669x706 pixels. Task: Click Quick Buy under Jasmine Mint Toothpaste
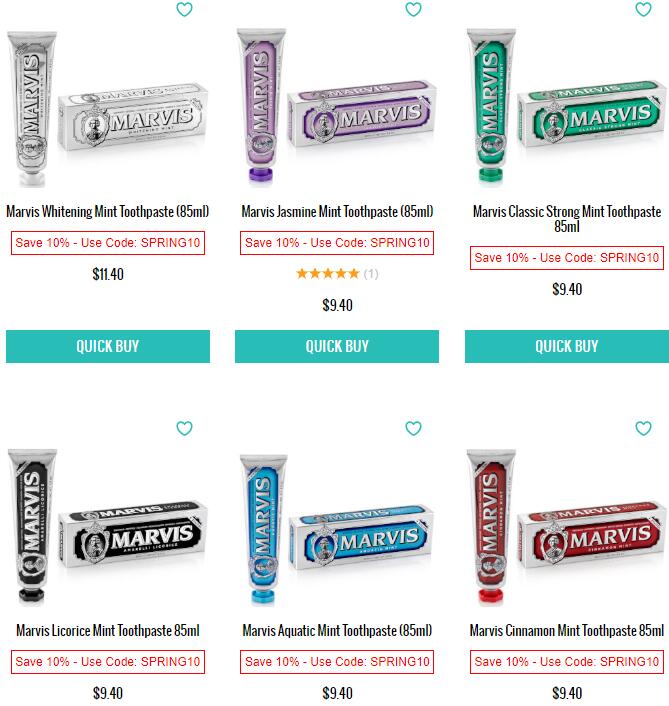coord(337,346)
